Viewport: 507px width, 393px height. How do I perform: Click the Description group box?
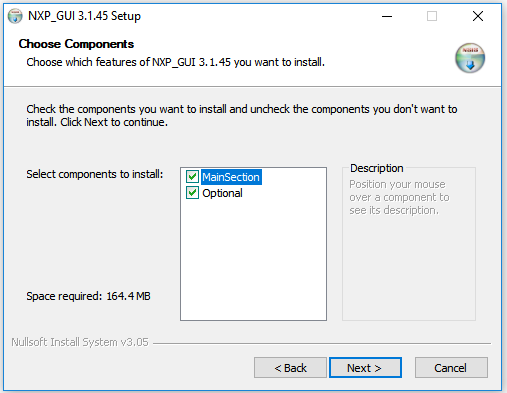[x=409, y=243]
